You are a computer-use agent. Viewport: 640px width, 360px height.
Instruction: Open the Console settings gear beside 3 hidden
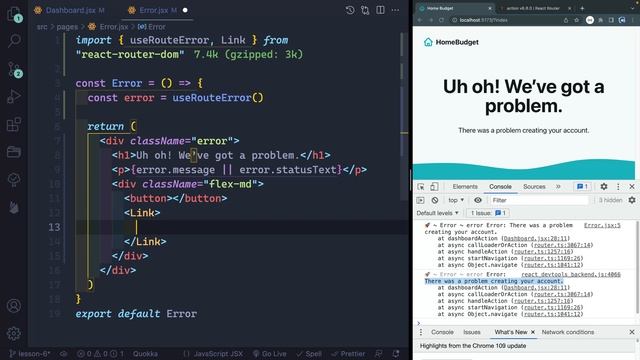[x=632, y=200]
